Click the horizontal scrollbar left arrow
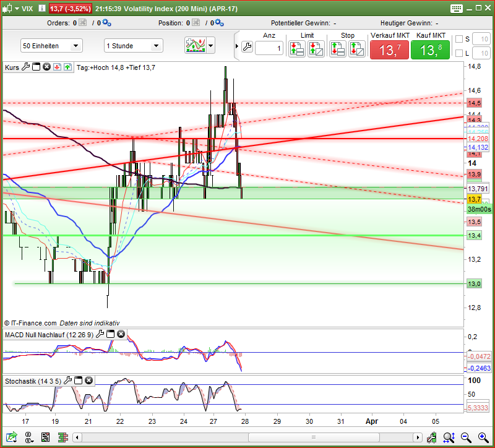 pos(77,437)
